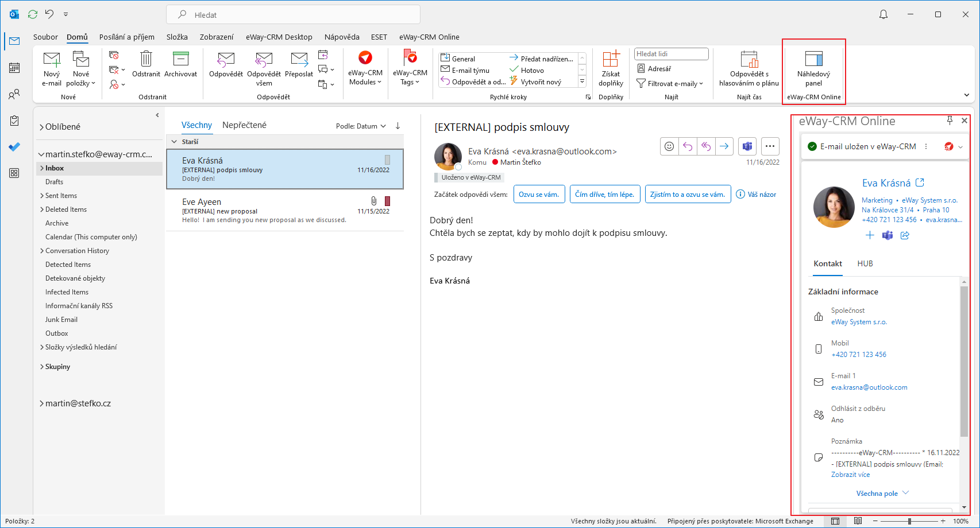Screen dimensions: 980x528
Task: Open more apps grid icon in sidebar
Action: pos(14,173)
